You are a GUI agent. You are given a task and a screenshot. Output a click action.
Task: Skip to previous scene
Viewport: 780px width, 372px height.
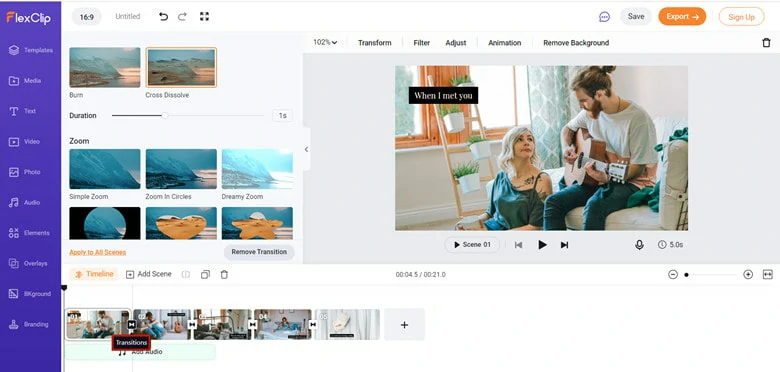coord(518,245)
